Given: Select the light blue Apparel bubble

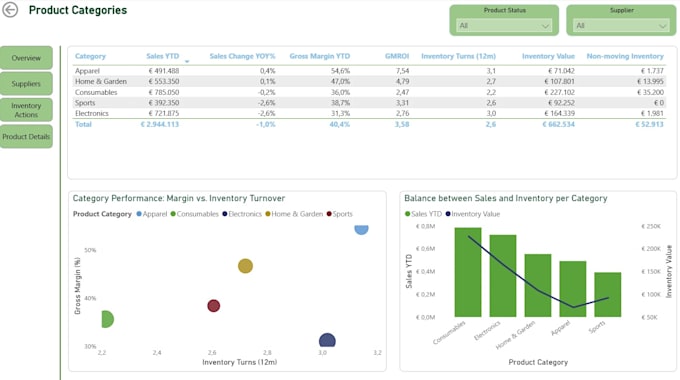Looking at the screenshot, I should pyautogui.click(x=361, y=229).
